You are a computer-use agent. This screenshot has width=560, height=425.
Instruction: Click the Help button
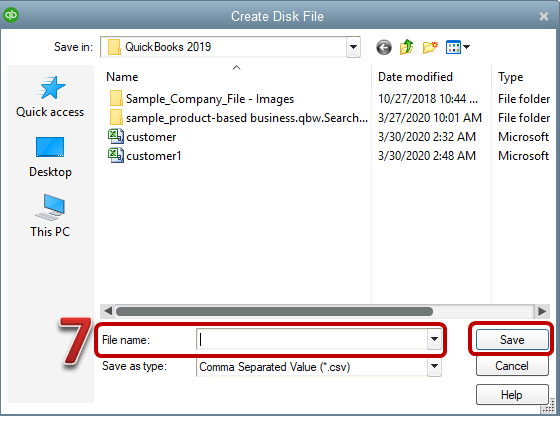(512, 395)
